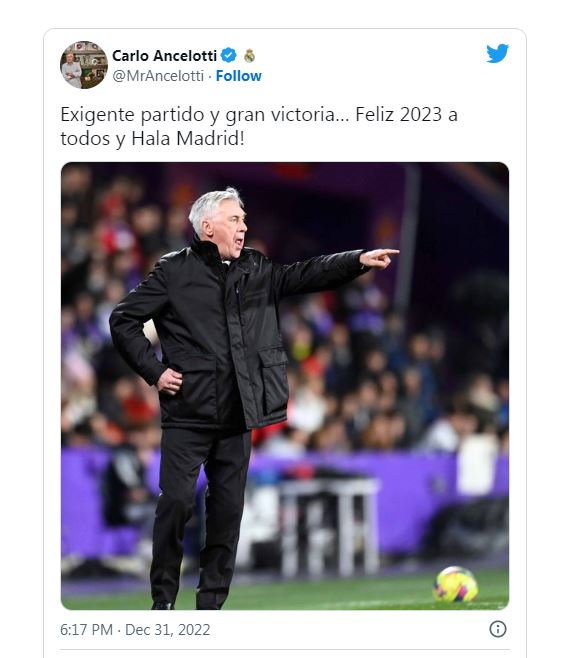
Task: Click the Real Madrid crest beside the name
Action: pos(250,55)
